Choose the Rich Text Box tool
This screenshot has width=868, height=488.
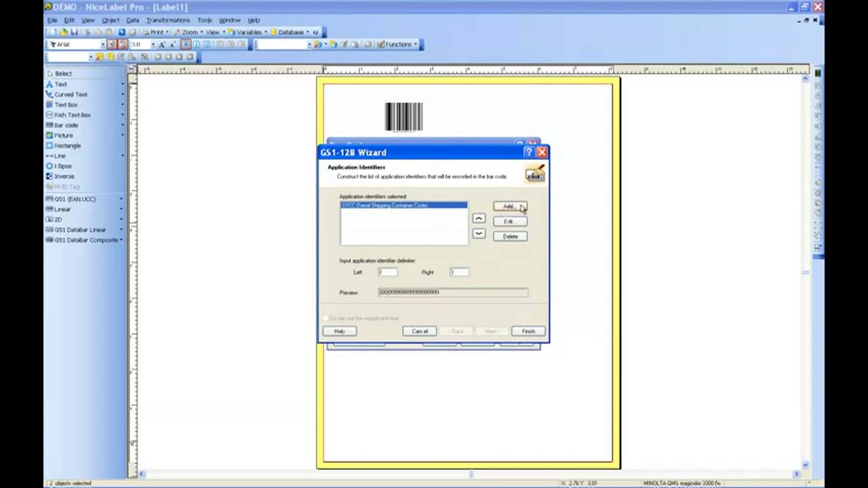pos(68,115)
